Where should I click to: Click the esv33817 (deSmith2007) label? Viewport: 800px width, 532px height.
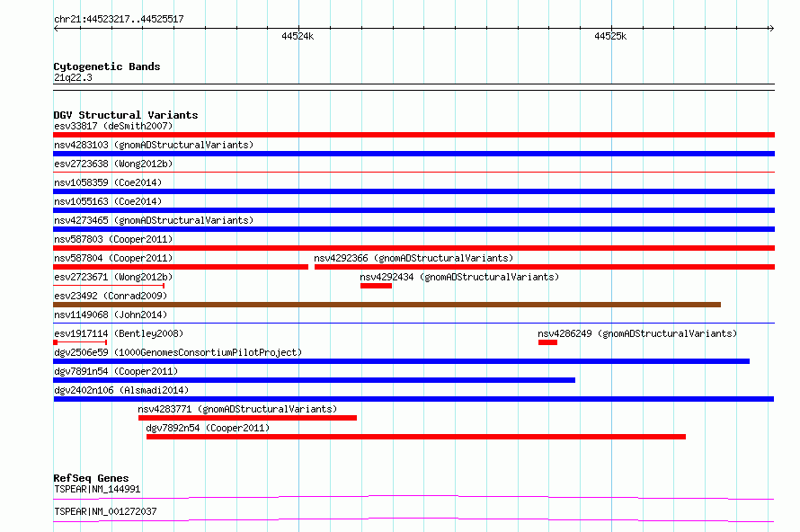(113, 126)
